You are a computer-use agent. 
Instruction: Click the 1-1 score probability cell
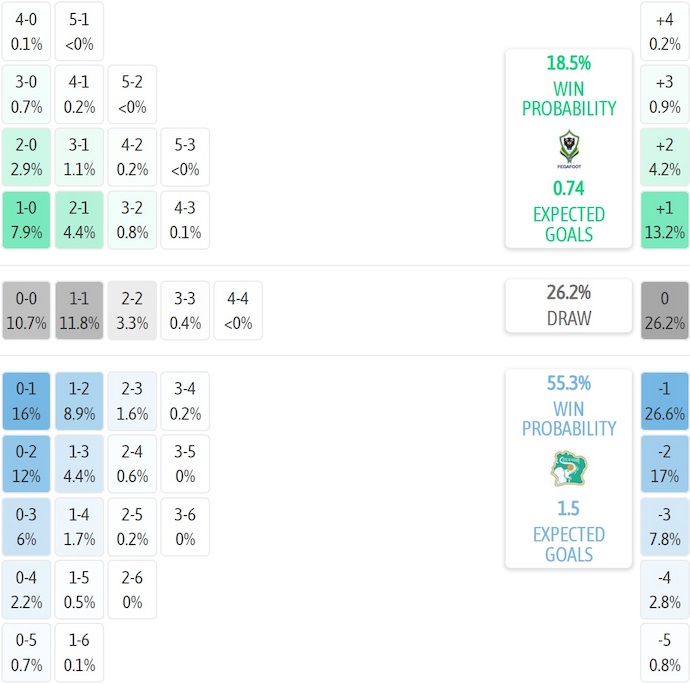coord(80,310)
